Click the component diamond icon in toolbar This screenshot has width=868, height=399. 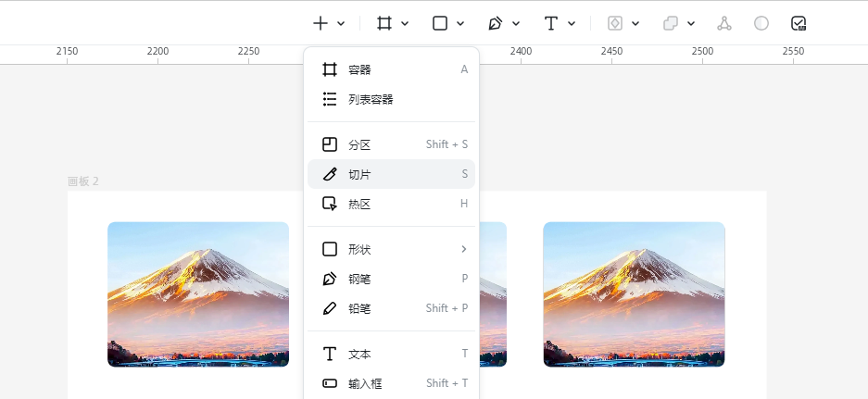pos(615,23)
